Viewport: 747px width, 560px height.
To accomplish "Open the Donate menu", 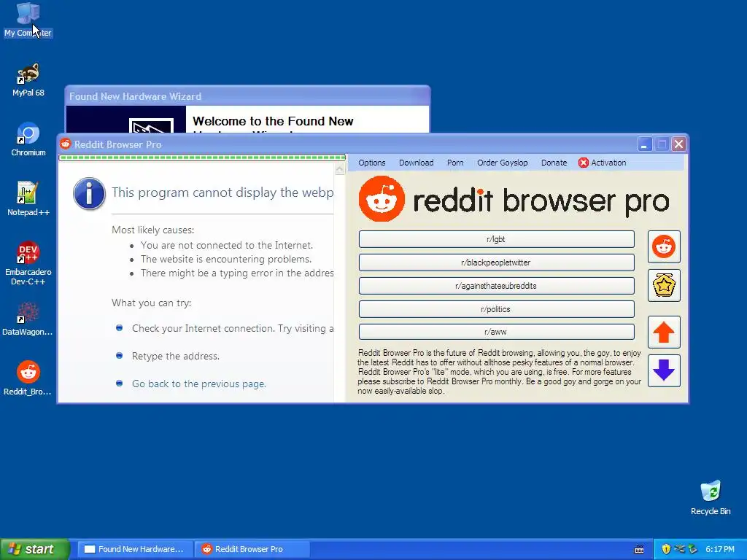I will click(x=554, y=163).
